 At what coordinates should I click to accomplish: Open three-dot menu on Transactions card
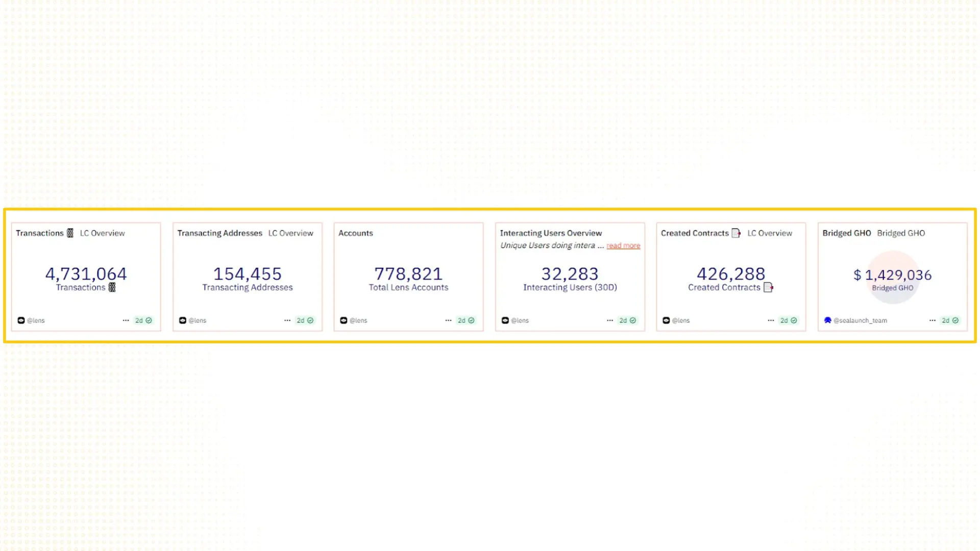click(126, 320)
